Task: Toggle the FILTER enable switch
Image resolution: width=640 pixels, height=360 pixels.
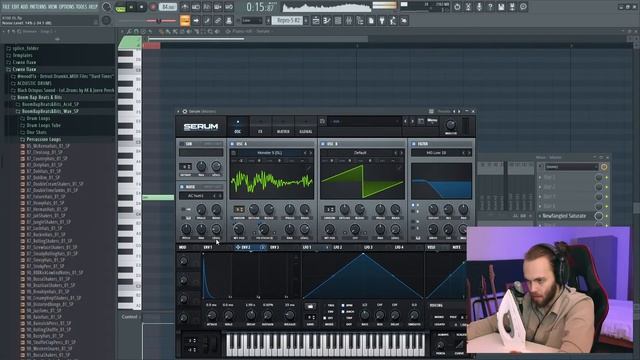Action: [x=413, y=144]
